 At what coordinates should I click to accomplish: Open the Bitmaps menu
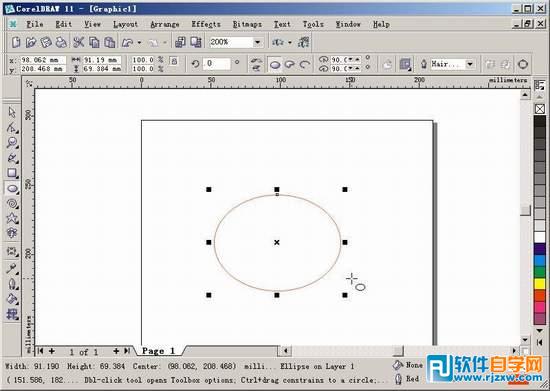click(247, 24)
